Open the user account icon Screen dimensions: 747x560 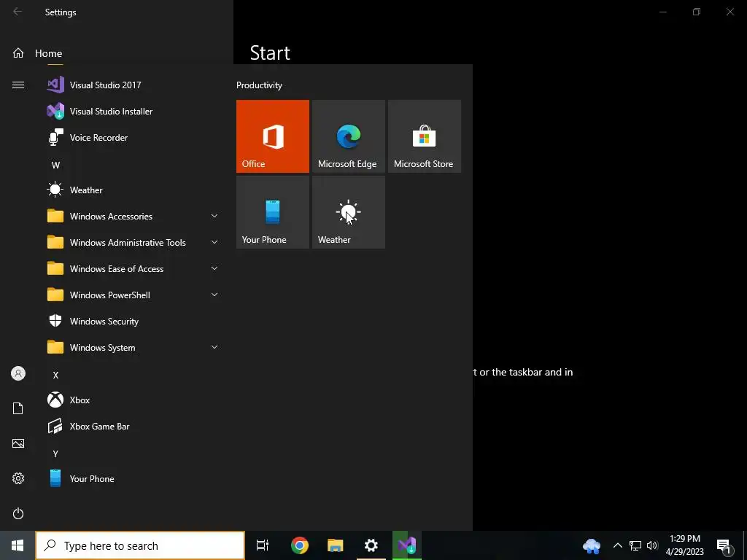tap(18, 373)
